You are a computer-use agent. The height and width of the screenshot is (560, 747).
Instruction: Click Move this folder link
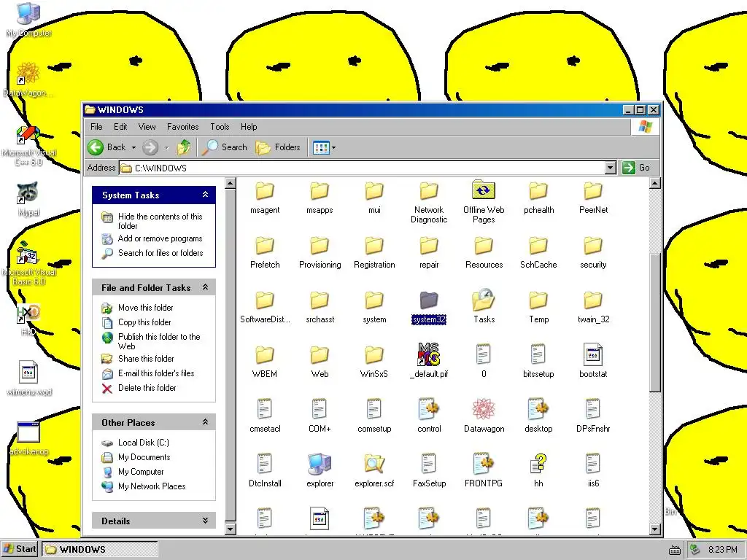pos(146,308)
